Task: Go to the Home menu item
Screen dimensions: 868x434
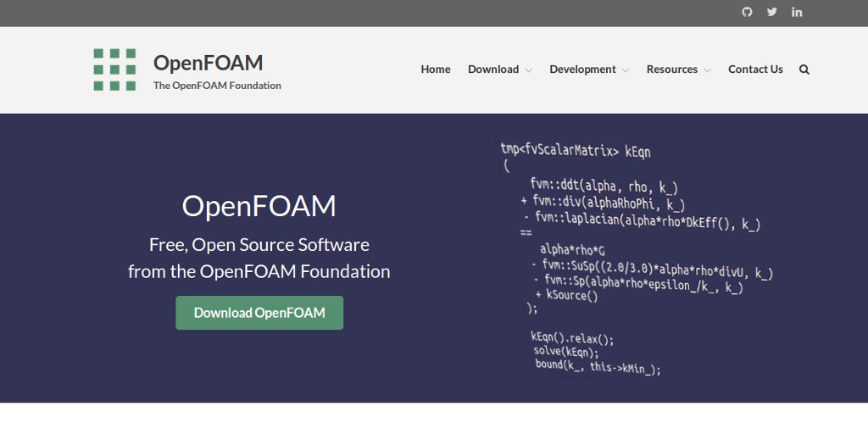Action: coord(436,70)
